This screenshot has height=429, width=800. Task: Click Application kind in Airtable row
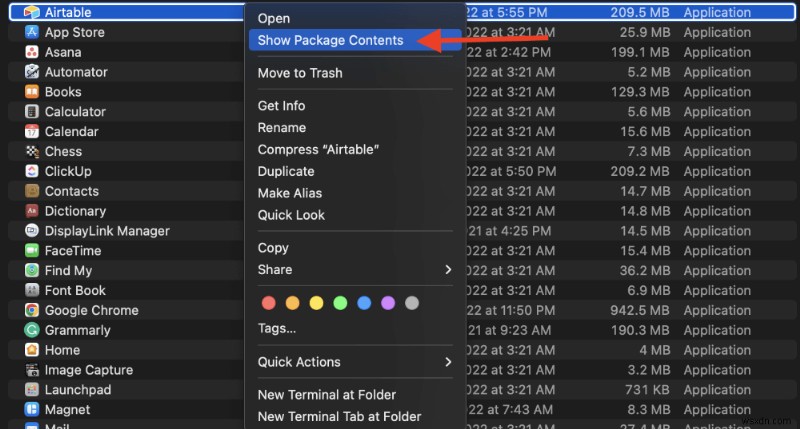(x=717, y=12)
